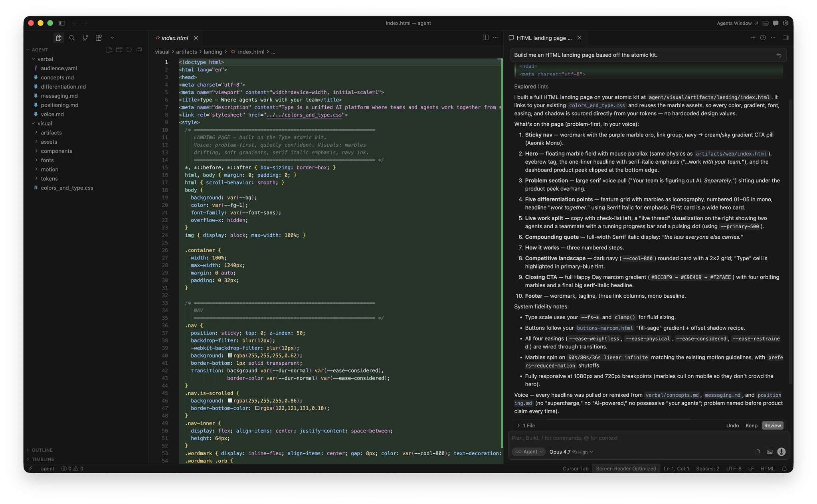Open the Agents Window link
817x504 pixels.
point(737,23)
